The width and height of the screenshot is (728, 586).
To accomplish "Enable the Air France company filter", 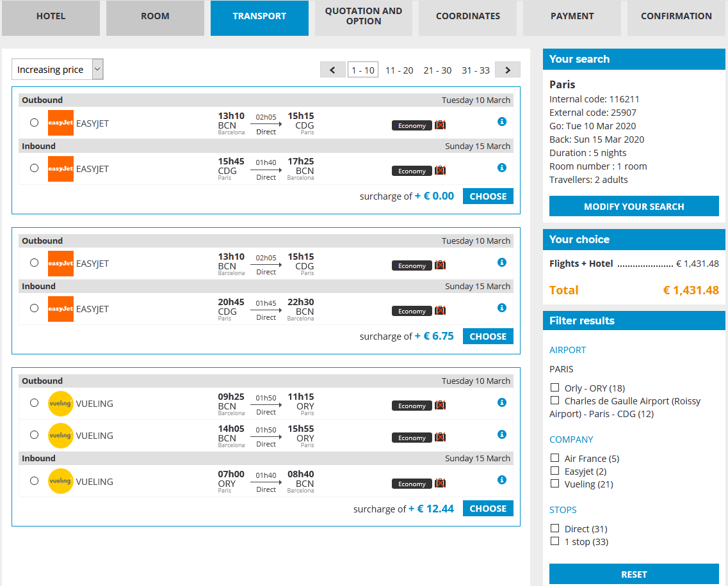I will [x=555, y=458].
